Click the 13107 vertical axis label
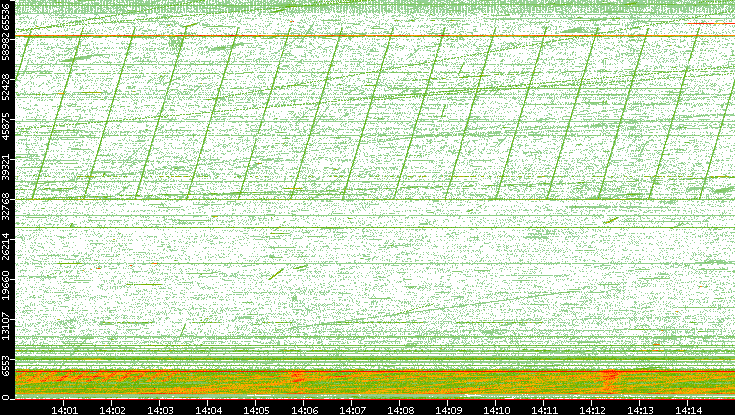Screen dimensions: 735x415 [x=6, y=329]
